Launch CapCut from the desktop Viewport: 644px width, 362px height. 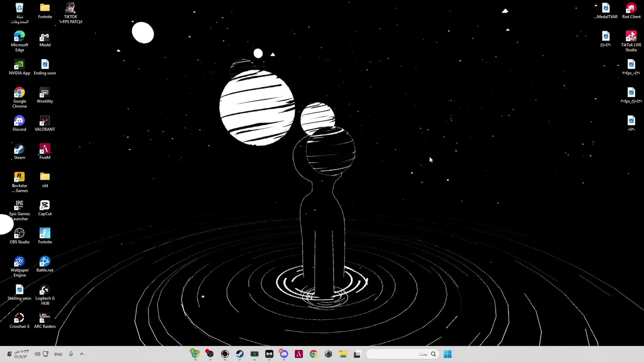point(45,208)
